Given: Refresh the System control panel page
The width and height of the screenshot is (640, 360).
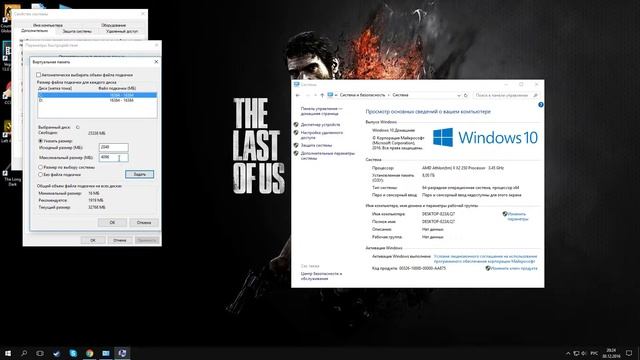Looking at the screenshot, I should click(466, 95).
